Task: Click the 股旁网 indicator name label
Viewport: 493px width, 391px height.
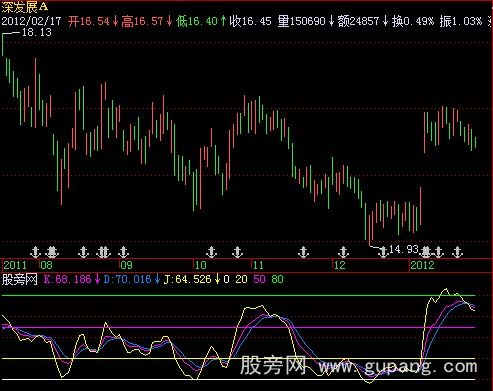Action: (x=19, y=279)
